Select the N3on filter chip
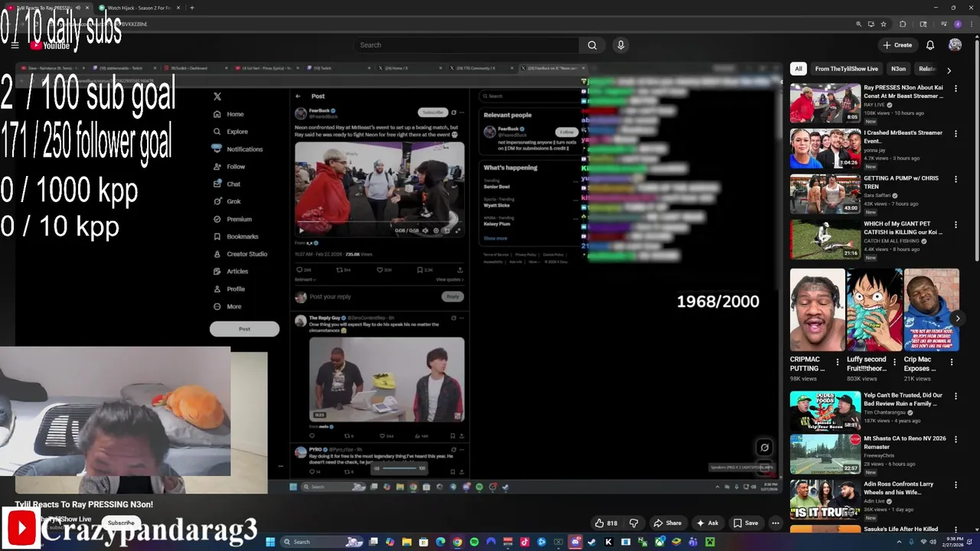This screenshot has height=551, width=980. click(898, 69)
